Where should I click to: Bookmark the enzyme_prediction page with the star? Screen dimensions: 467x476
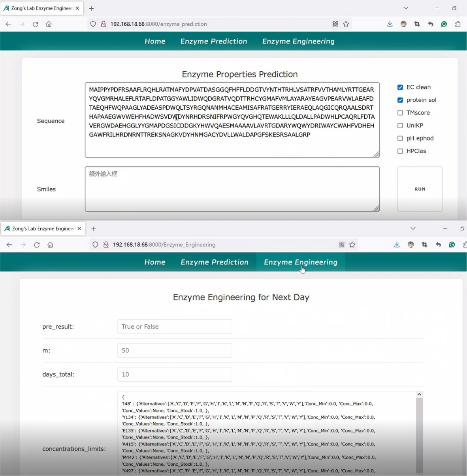346,24
